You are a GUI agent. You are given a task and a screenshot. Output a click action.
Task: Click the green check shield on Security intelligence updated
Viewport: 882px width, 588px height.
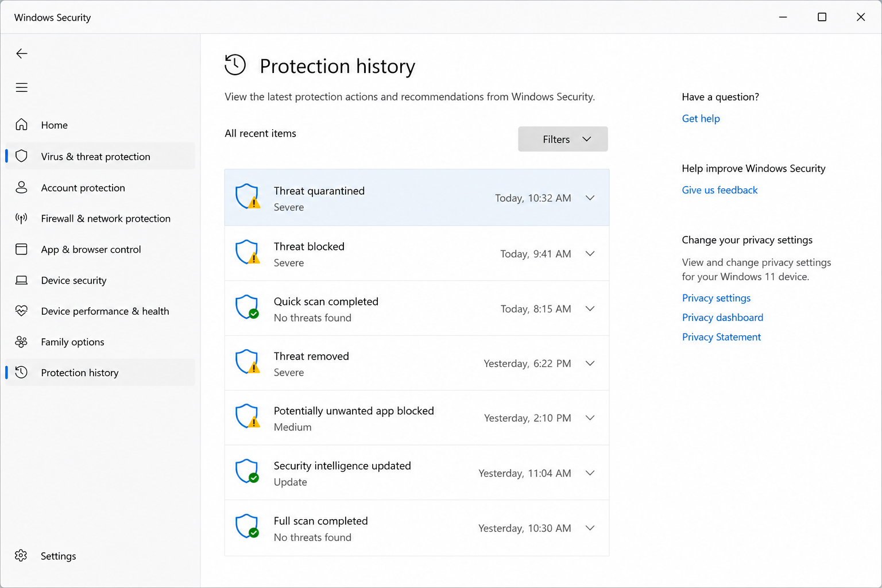click(x=247, y=471)
